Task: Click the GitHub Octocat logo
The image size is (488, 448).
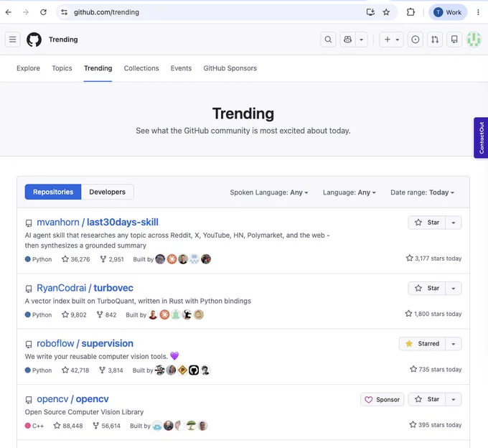Action: point(34,39)
